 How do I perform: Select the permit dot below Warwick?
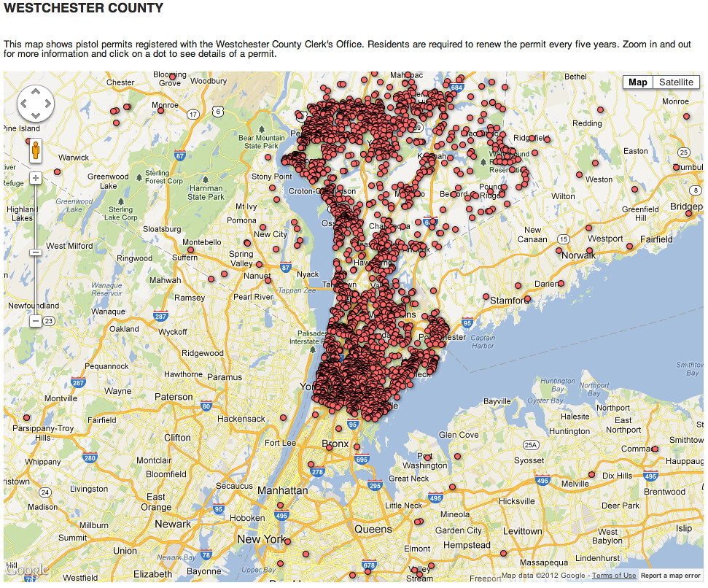58,172
